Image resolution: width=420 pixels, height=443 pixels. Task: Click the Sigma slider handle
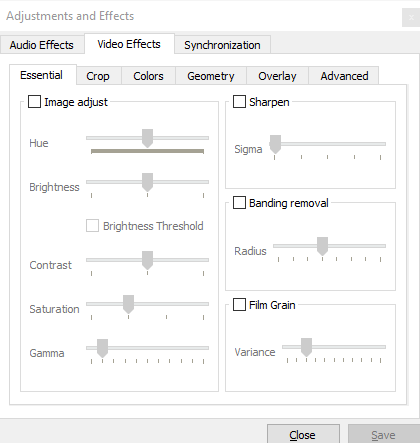275,144
